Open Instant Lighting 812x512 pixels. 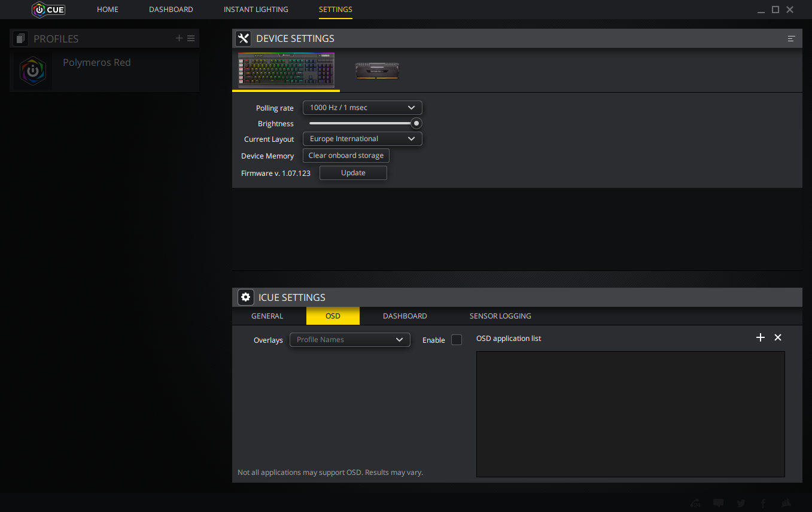[256, 10]
